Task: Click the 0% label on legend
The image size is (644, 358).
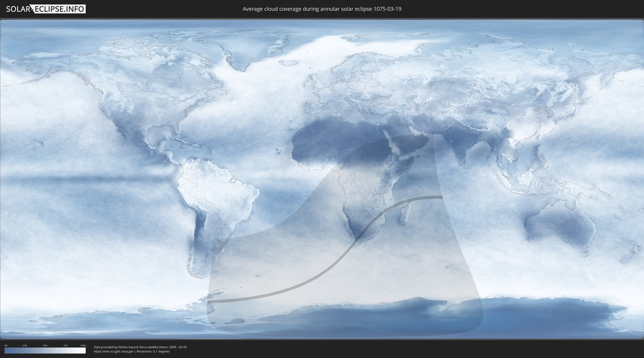Action: [6, 345]
